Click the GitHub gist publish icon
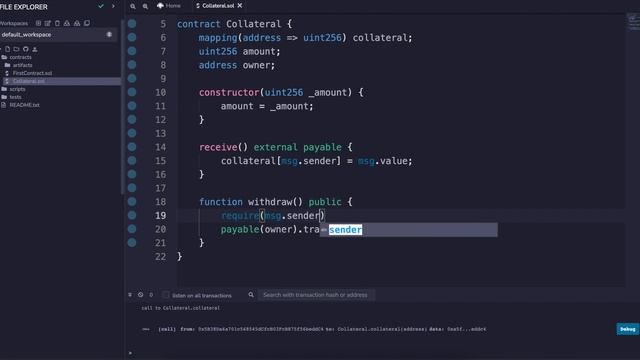This screenshot has width=640, height=360. point(26,49)
